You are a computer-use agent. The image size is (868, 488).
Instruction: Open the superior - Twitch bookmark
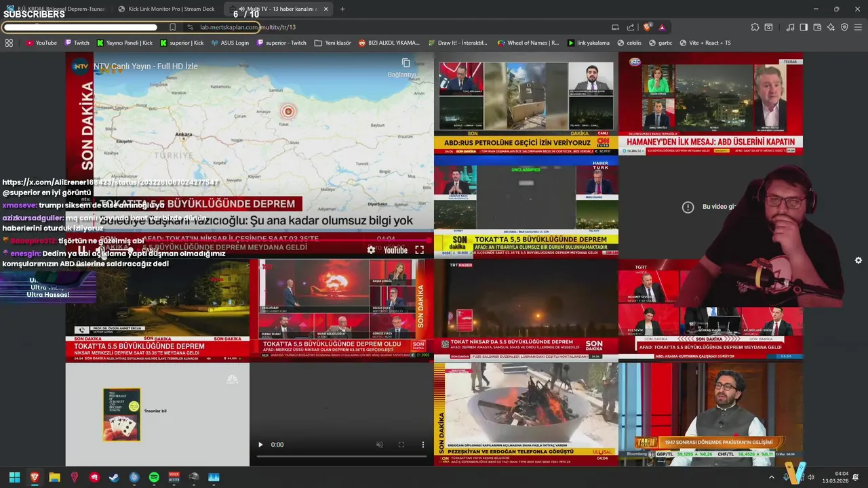click(281, 43)
